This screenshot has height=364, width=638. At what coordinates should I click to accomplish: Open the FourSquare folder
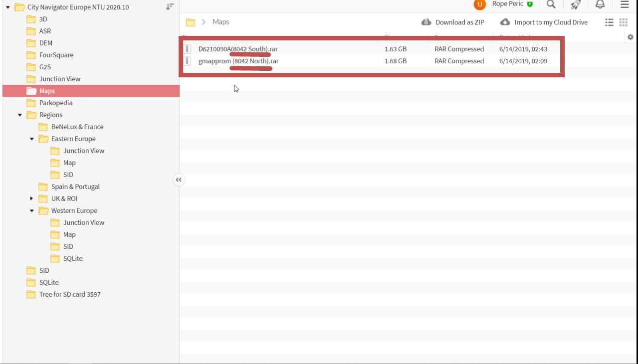tap(50, 55)
